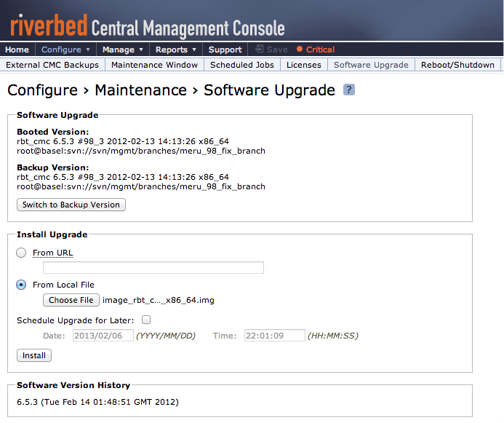Image resolution: width=504 pixels, height=423 pixels.
Task: Click the 6.5.3 version history entry
Action: tap(97, 402)
